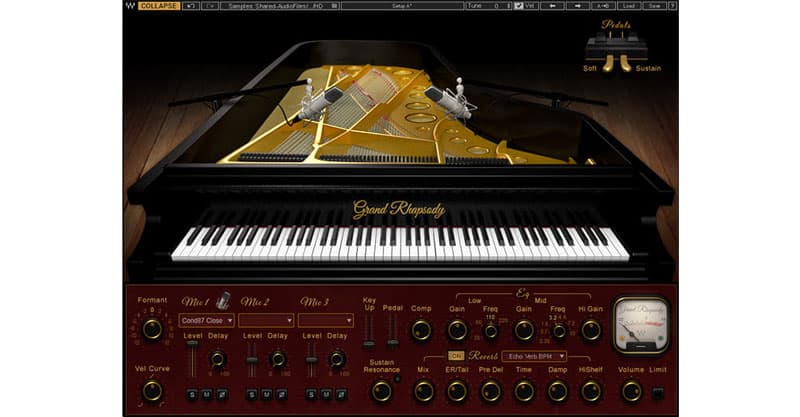Click the Mic 3 Delay knob
This screenshot has width=800, height=417.
[x=337, y=359]
